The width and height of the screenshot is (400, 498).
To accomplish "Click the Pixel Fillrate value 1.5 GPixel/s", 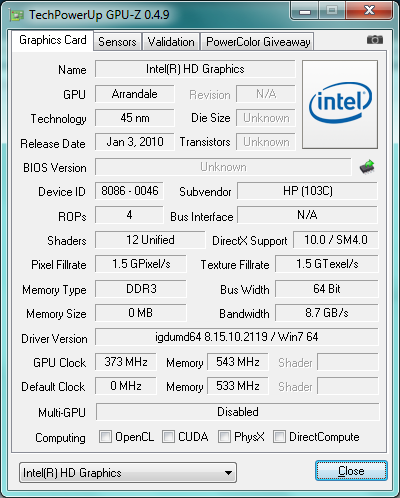I will tap(141, 264).
